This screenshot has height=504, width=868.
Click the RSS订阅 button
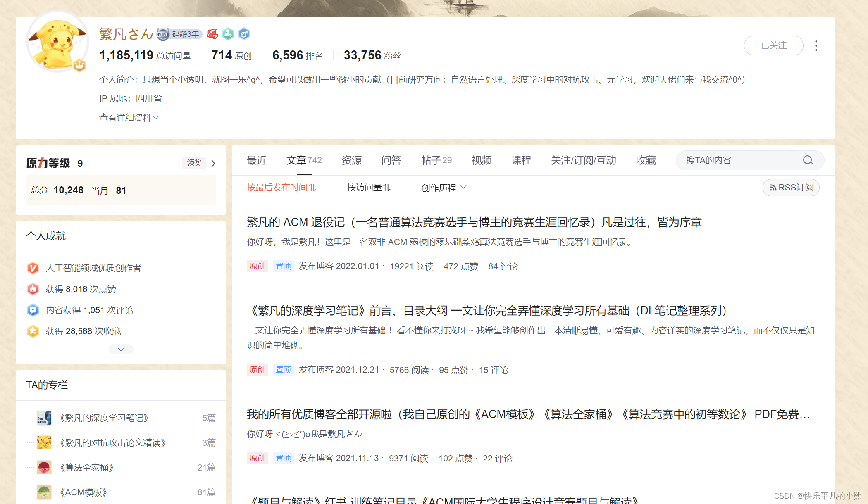tap(791, 188)
